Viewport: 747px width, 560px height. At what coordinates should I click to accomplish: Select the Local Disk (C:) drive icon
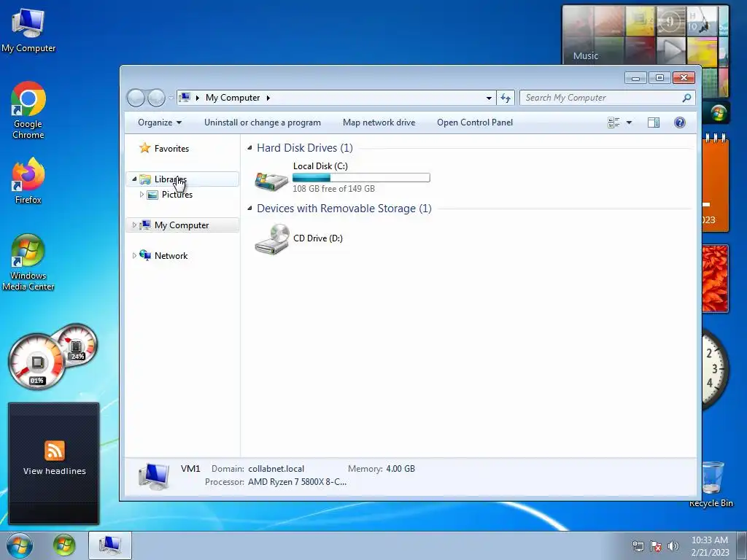pos(271,181)
